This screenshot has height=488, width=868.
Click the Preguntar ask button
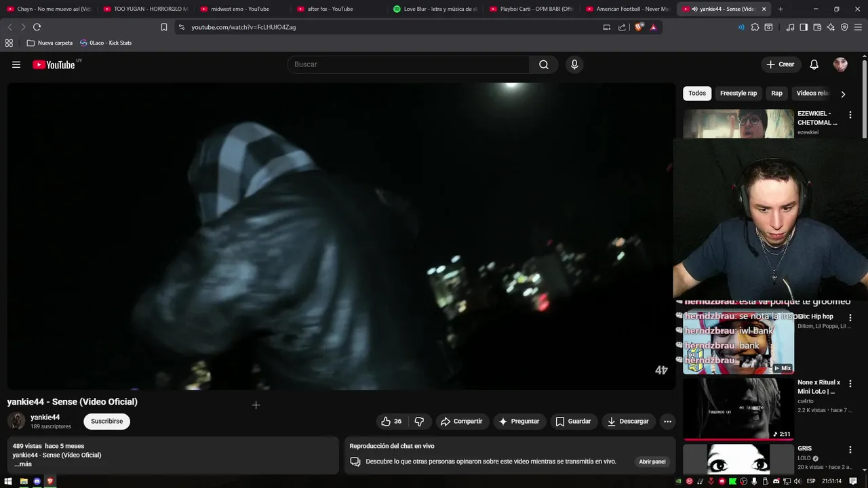(519, 422)
